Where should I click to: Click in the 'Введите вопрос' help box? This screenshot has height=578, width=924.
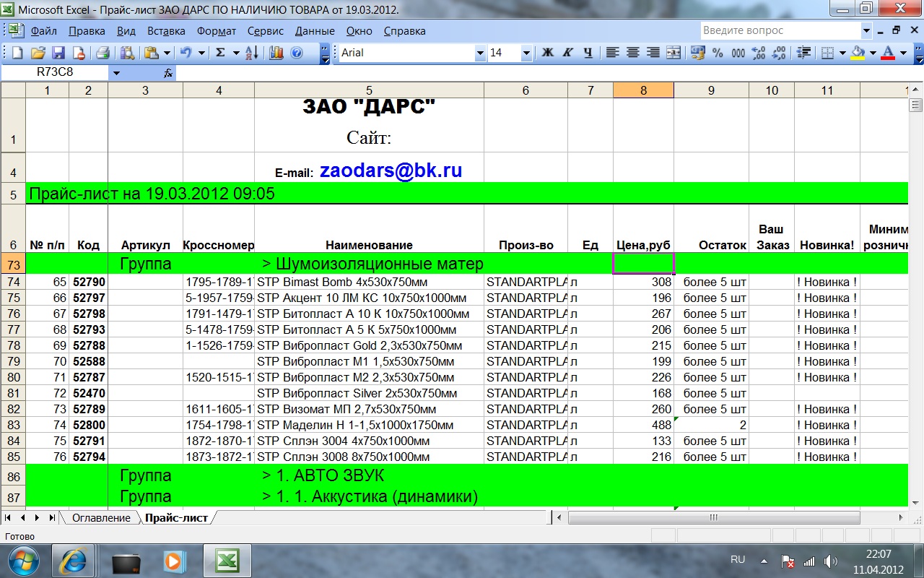(781, 30)
